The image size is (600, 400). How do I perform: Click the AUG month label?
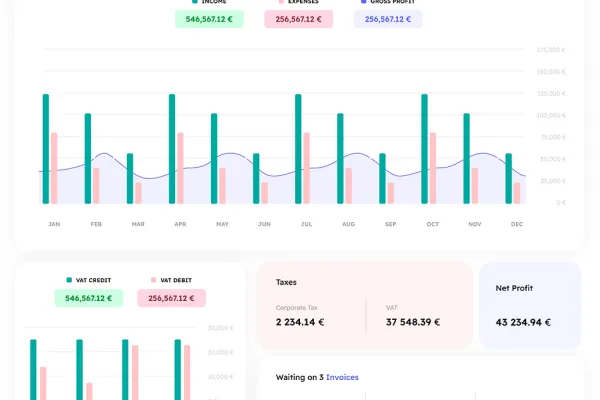pyautogui.click(x=349, y=224)
